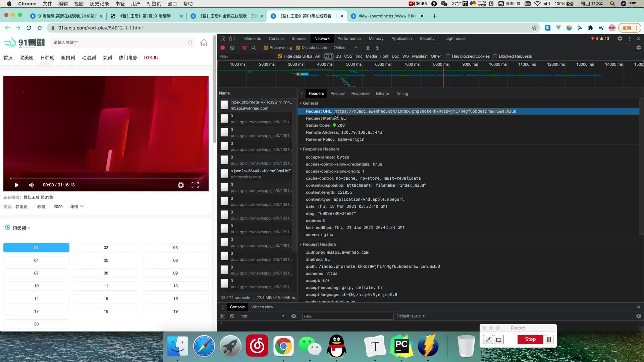
Task: Open the 历史记录 menu in menu bar
Action: point(99,4)
